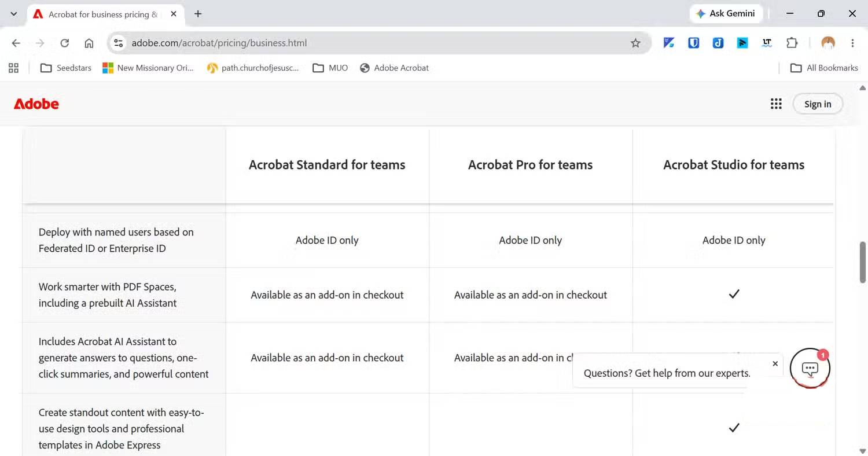Reload the Adobe pricing page
Screen dimensions: 868x456
65,43
